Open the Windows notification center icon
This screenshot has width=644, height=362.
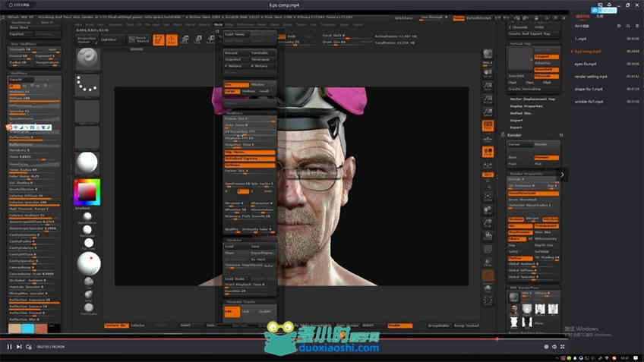pos(636,358)
